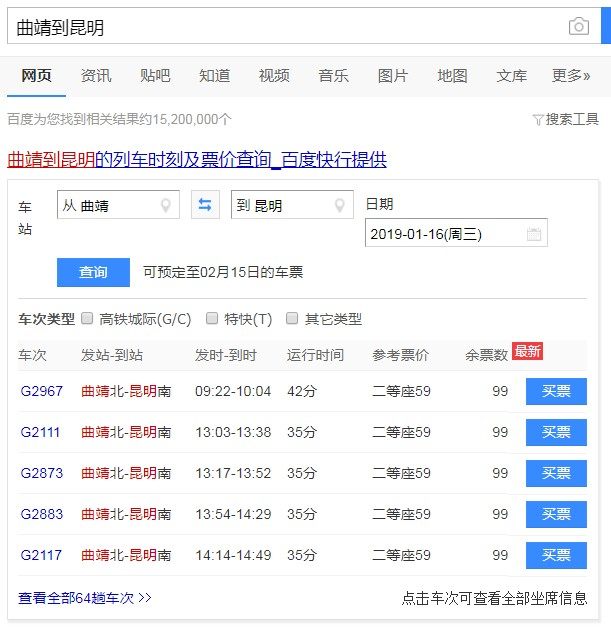Open the date field 2019-01-16(周三)
Screen dimensions: 611x629
click(456, 233)
